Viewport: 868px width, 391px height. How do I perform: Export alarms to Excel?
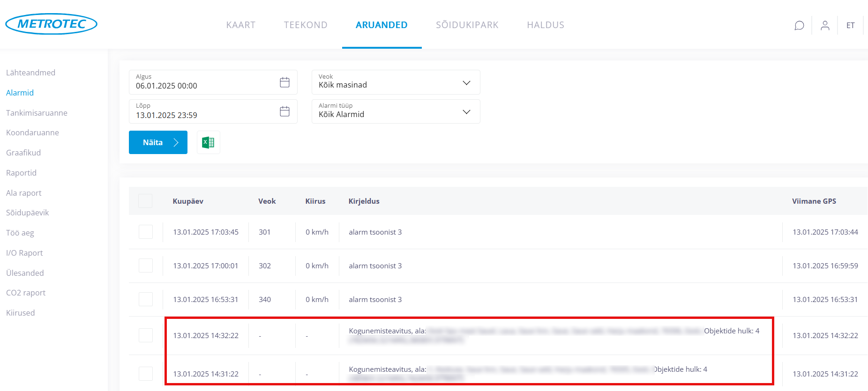click(208, 142)
